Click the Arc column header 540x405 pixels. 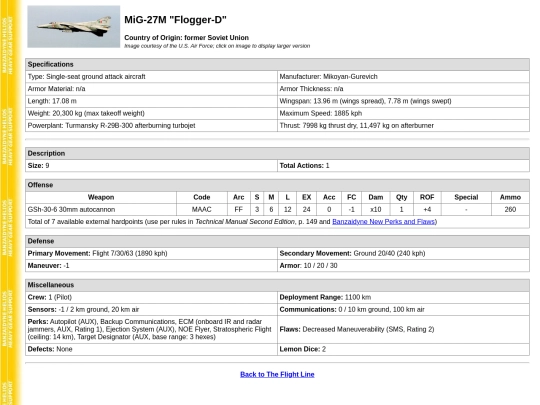[239, 197]
